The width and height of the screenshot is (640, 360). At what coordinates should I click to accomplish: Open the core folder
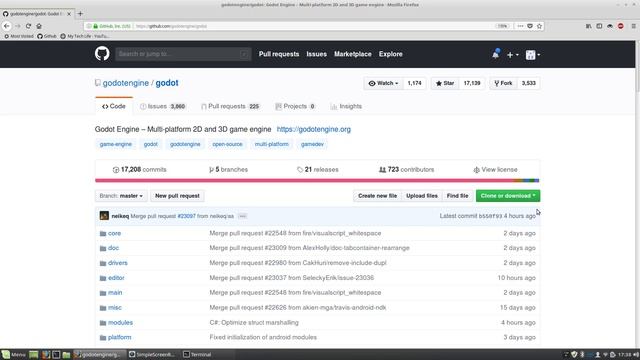pyautogui.click(x=114, y=233)
